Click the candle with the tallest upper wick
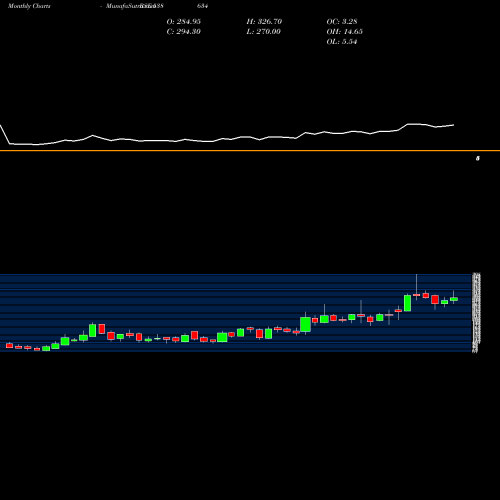This screenshot has height=500, width=500. point(416,295)
